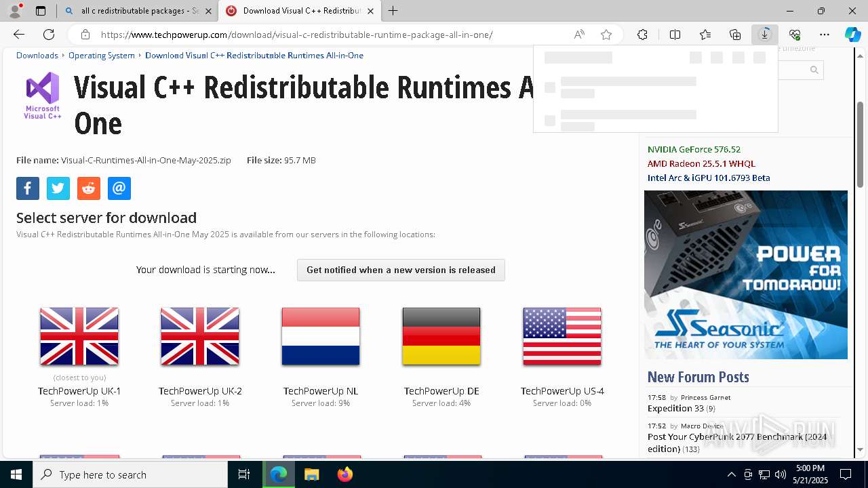
Task: View site information padlock icon
Action: tap(85, 35)
